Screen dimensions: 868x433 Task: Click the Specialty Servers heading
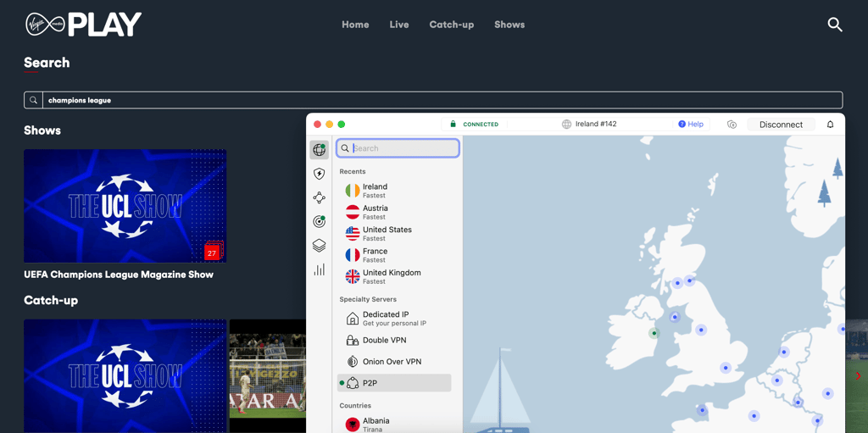[368, 300]
